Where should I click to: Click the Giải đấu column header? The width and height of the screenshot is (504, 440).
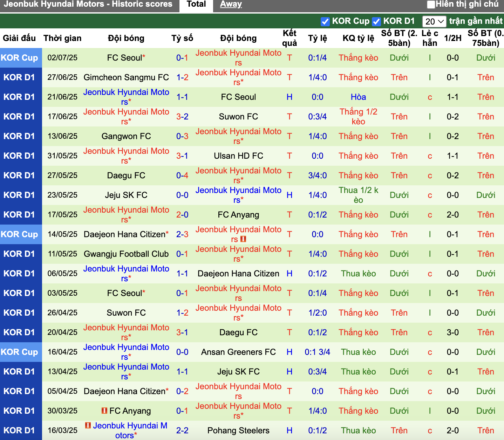[x=19, y=38]
